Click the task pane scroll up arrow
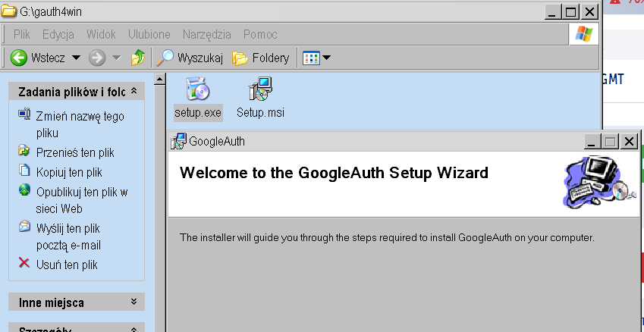This screenshot has height=332, width=644. [160, 79]
